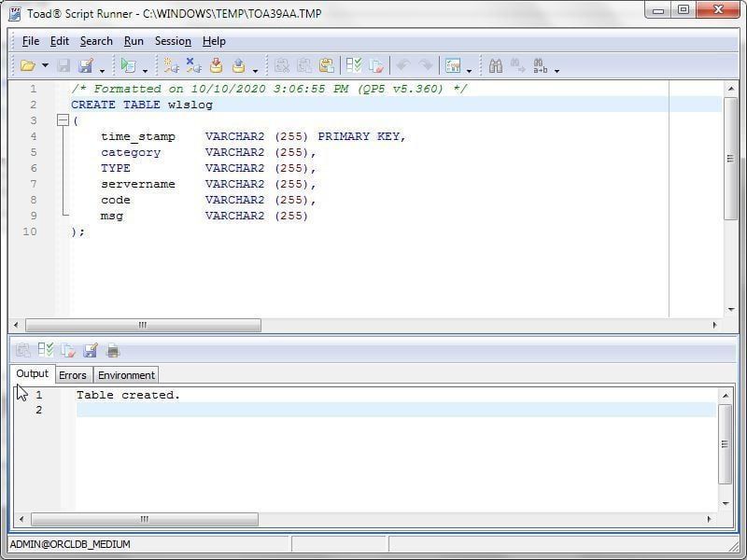Click the print icon in output toolbar
The image size is (747, 560).
click(113, 351)
